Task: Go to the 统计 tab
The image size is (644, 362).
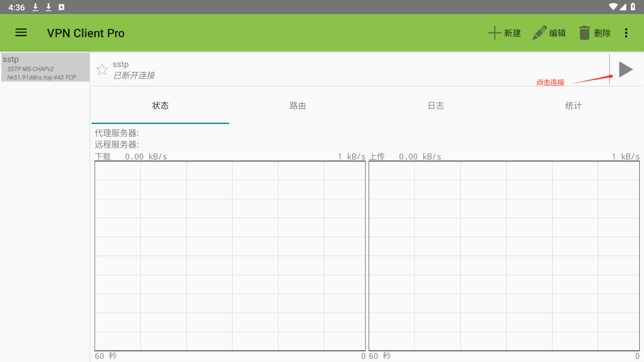Action: (573, 106)
